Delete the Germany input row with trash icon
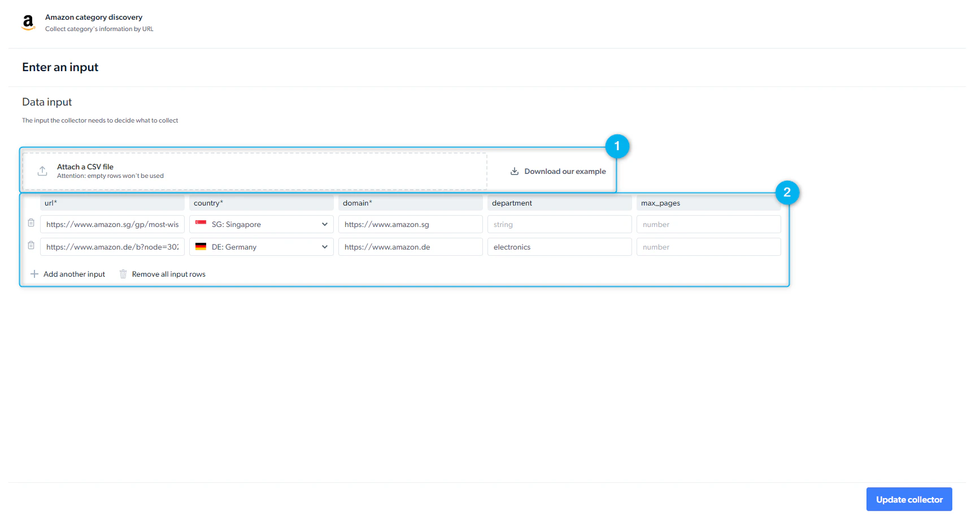Image resolution: width=980 pixels, height=515 pixels. [31, 246]
